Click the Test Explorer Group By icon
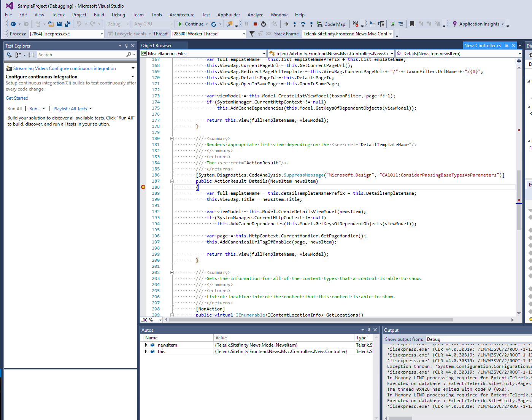This screenshot has height=420, width=532. point(18,55)
